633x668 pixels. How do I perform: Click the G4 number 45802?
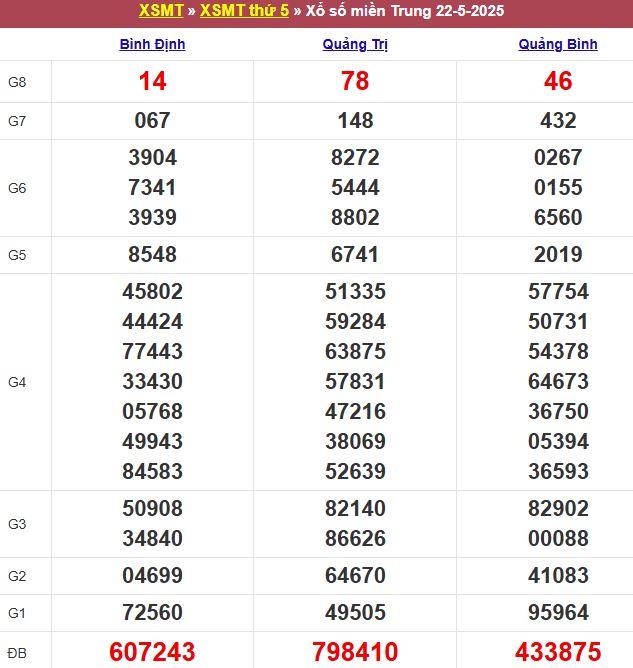pyautogui.click(x=152, y=292)
